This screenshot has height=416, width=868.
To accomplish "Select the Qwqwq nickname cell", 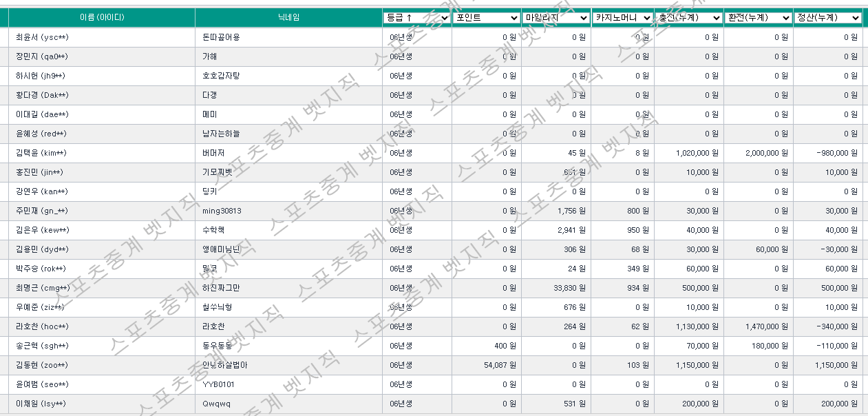I will (216, 404).
